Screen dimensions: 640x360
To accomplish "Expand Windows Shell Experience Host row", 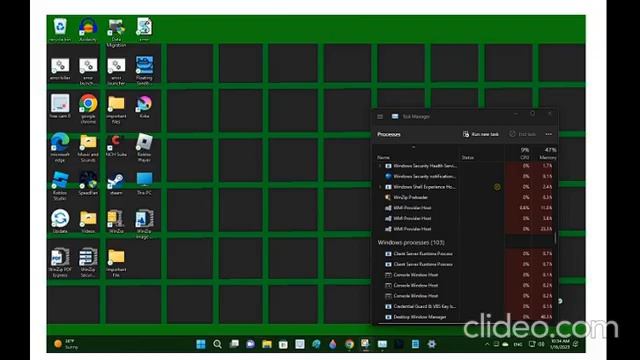I will pyautogui.click(x=380, y=187).
